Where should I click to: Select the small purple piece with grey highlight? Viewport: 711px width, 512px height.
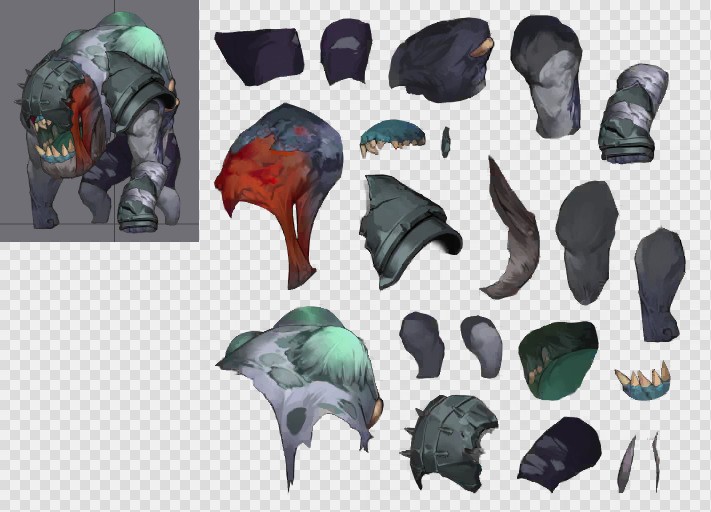[346, 52]
